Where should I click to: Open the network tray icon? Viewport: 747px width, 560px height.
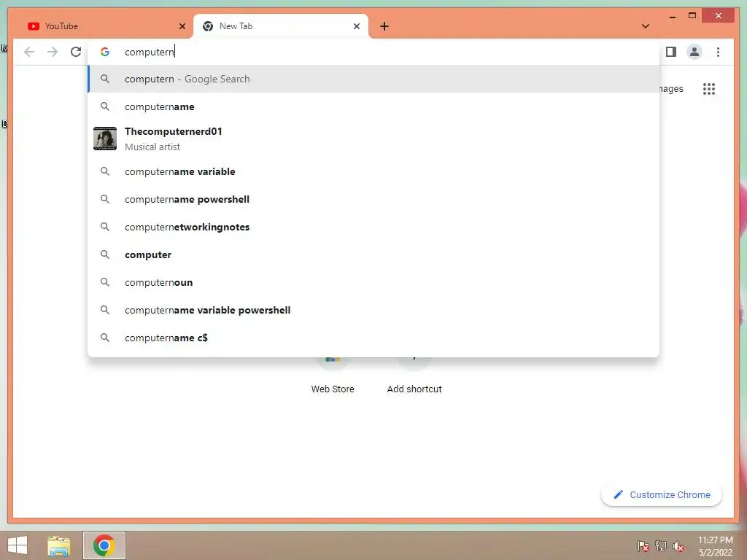click(x=661, y=546)
